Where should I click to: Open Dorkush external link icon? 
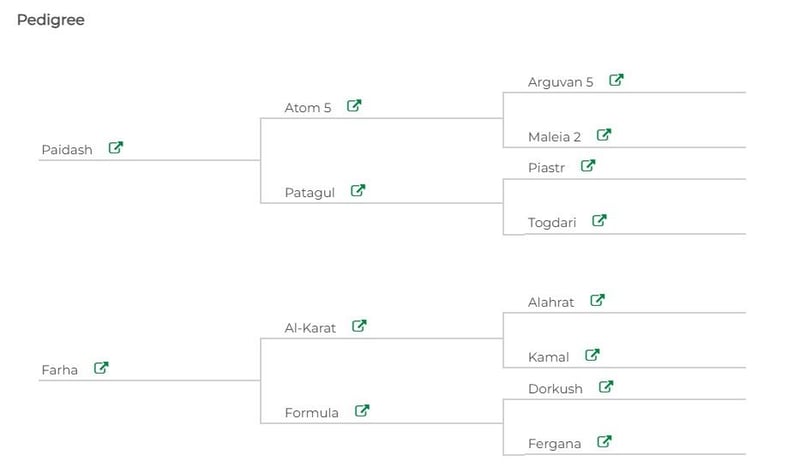pyautogui.click(x=606, y=387)
